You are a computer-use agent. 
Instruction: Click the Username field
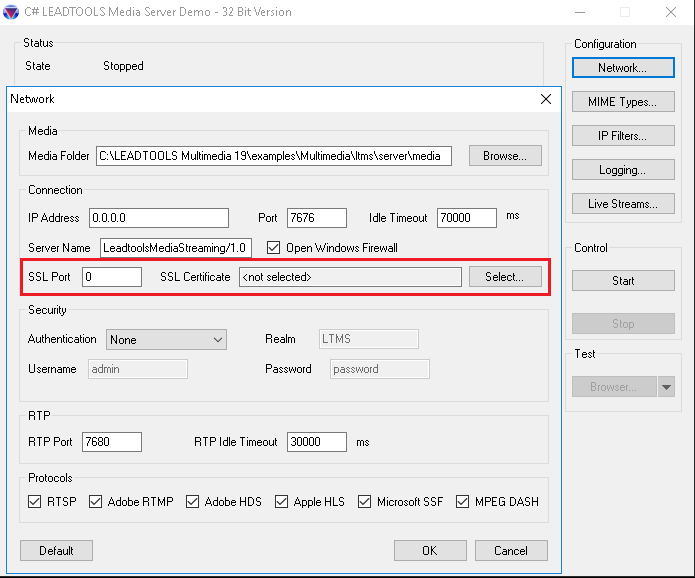(x=138, y=369)
